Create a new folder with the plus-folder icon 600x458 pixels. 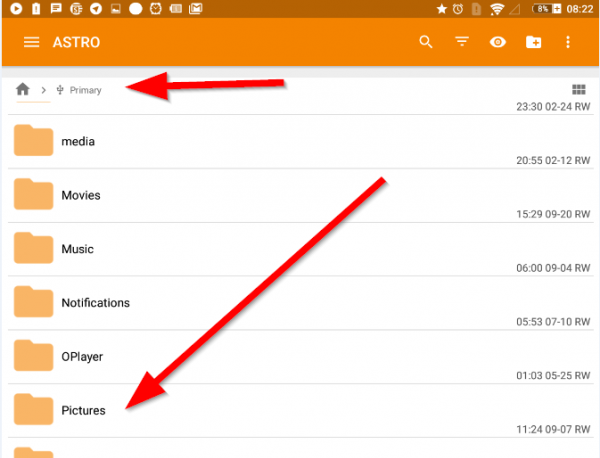click(533, 42)
